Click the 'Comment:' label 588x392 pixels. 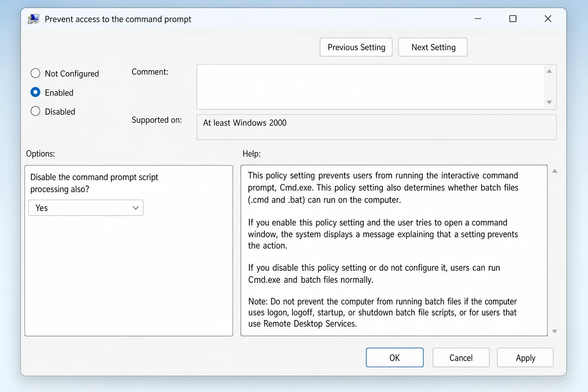(x=150, y=72)
